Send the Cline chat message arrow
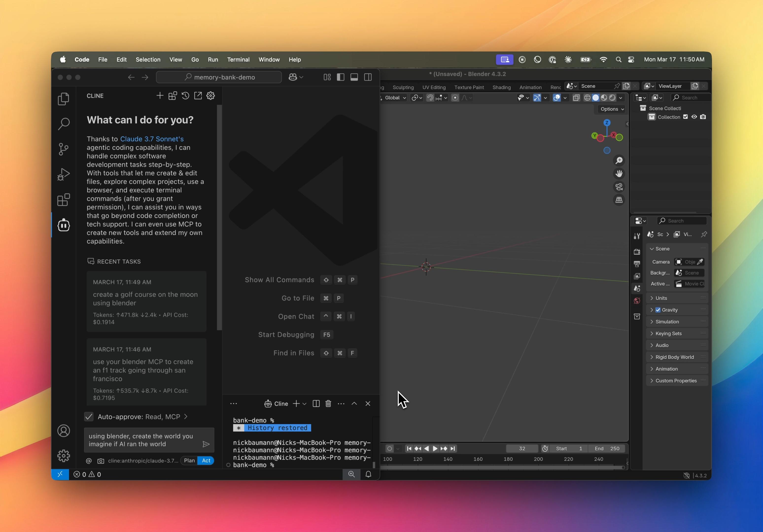 click(x=206, y=444)
